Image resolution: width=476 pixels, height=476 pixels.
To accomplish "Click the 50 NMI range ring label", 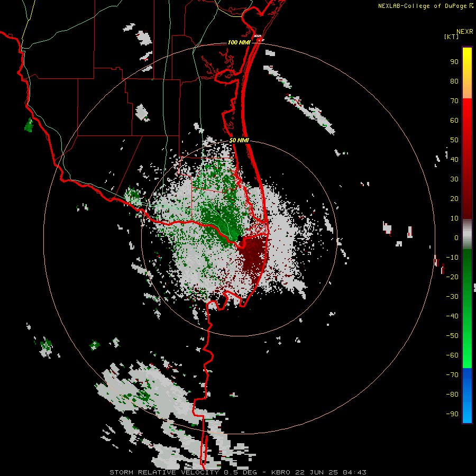I will click(239, 140).
